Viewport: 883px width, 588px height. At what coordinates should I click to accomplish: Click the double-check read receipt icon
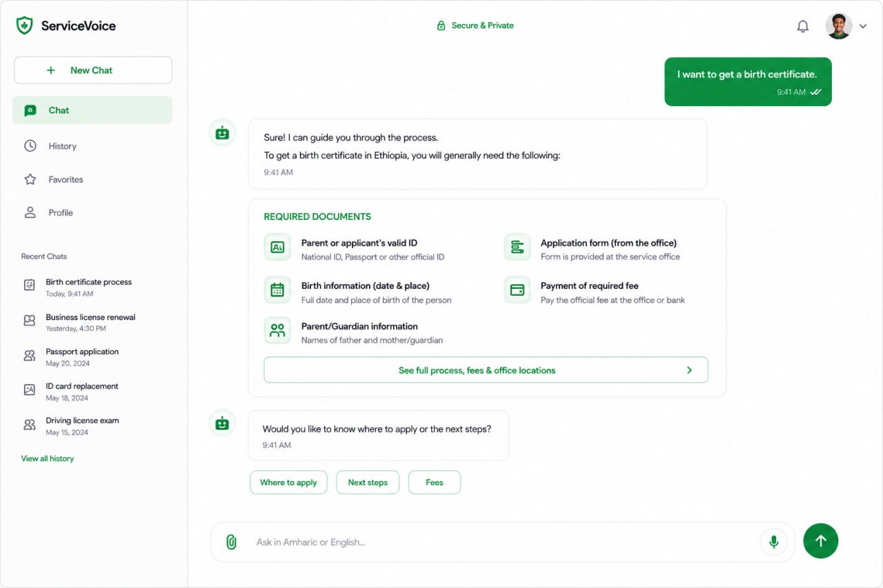coord(816,92)
